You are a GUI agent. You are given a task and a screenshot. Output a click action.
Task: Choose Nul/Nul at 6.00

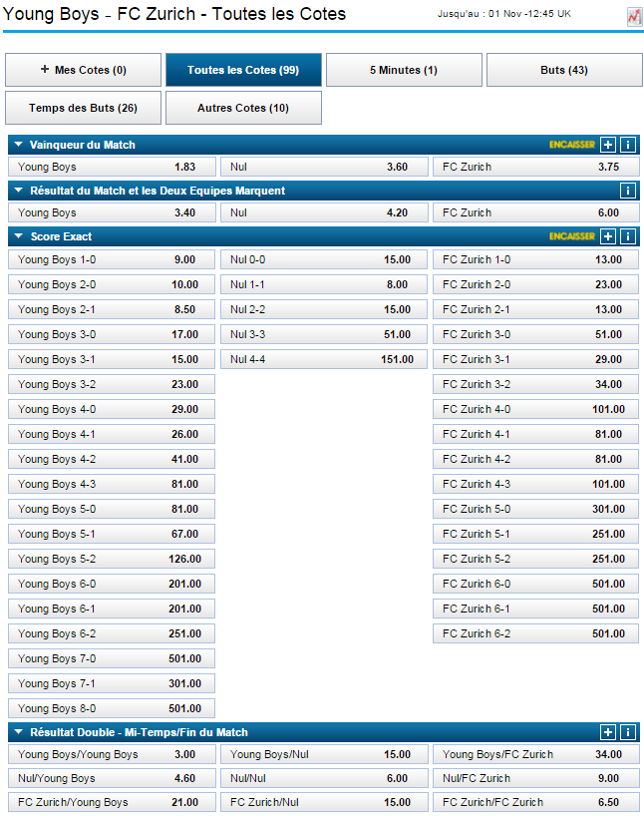(324, 778)
